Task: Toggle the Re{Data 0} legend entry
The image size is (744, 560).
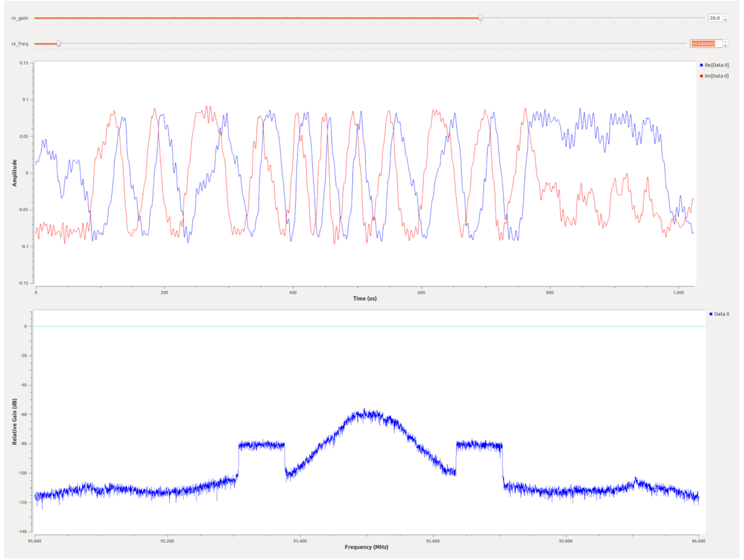Action: [717, 65]
